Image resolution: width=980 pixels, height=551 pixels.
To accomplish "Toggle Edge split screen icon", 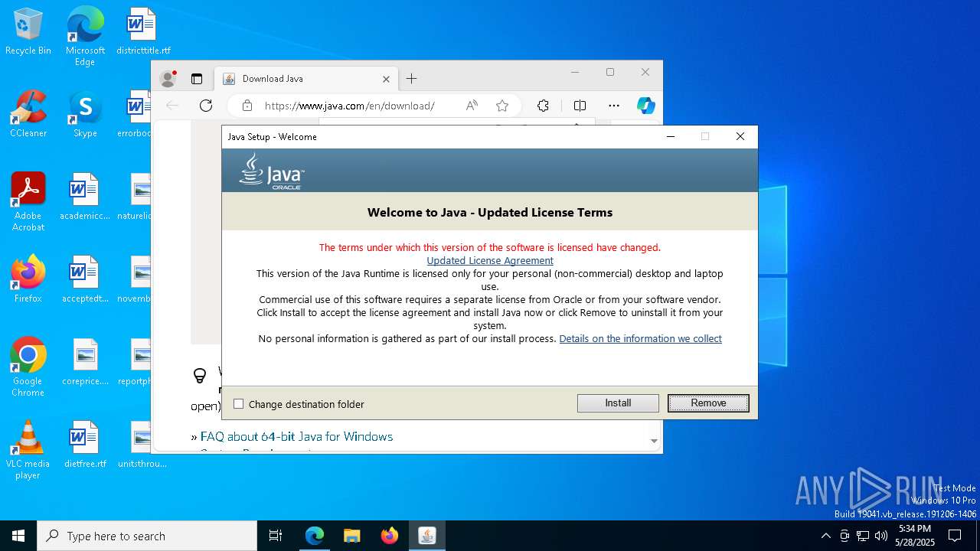I will 580,106.
